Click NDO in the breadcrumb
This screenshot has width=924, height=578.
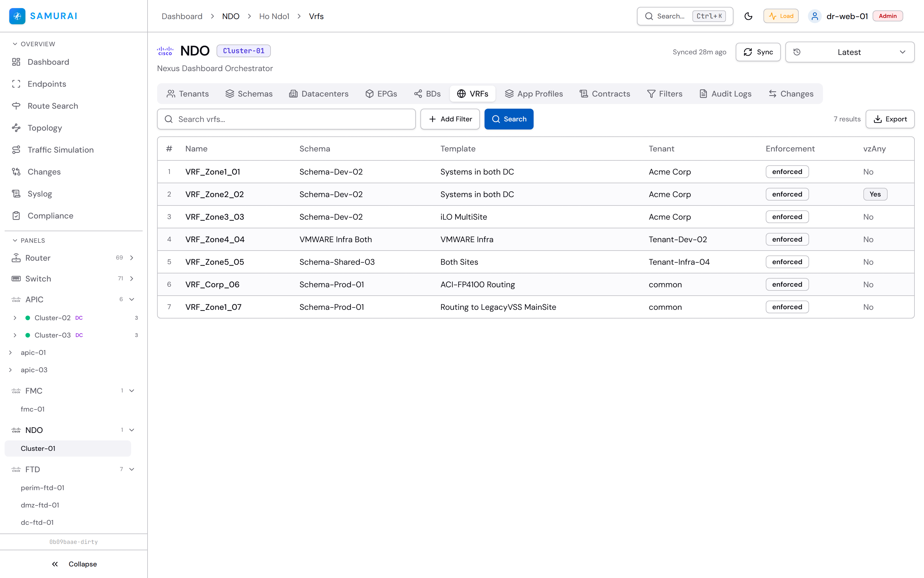tap(231, 16)
